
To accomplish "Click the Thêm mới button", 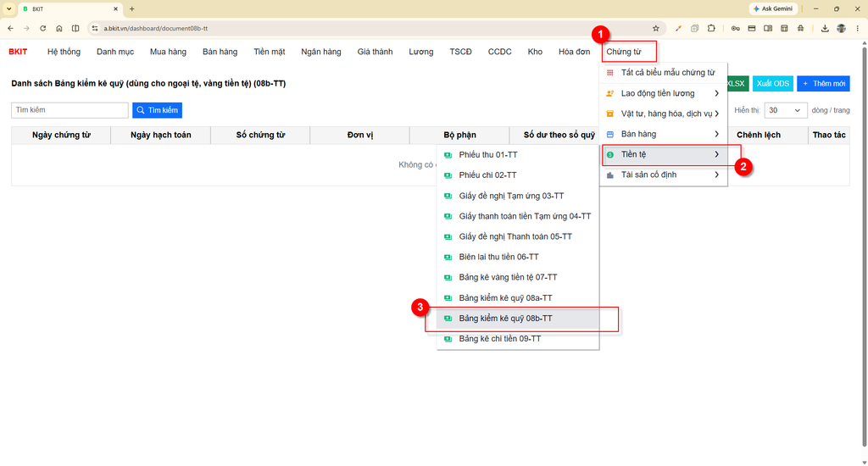I will click(x=823, y=84).
